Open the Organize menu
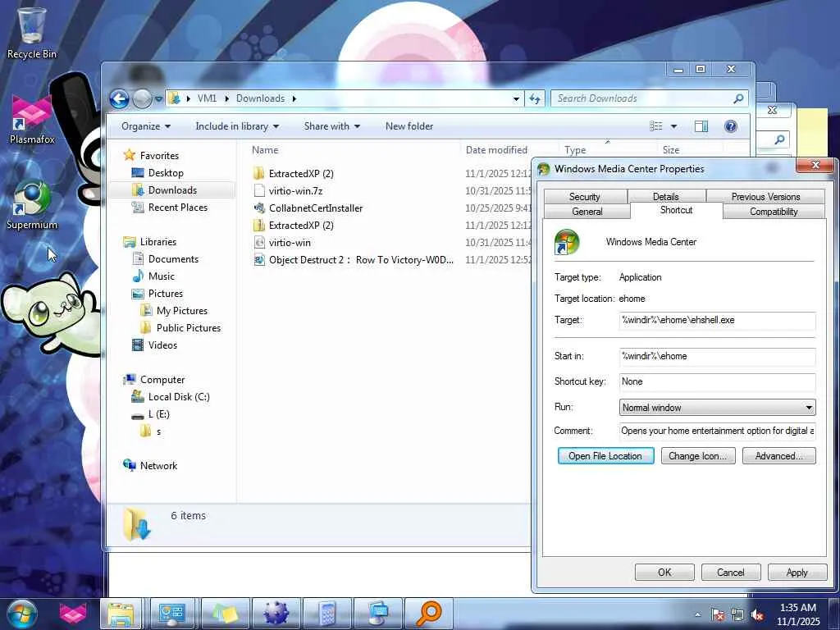Image resolution: width=840 pixels, height=630 pixels. coord(146,126)
